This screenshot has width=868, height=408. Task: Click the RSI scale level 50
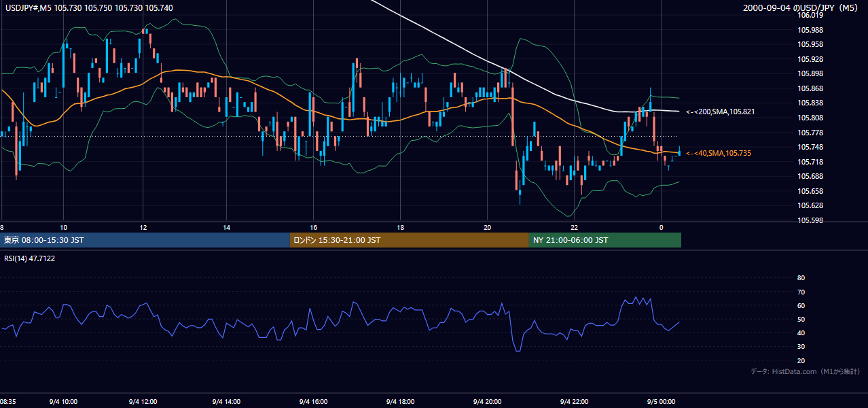click(801, 319)
